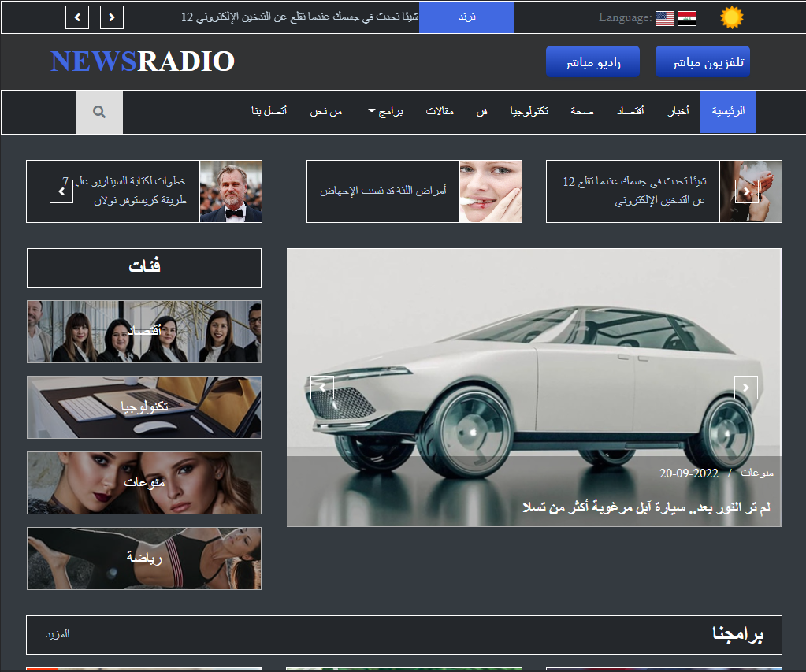
Task: Navigate to مقالات articles page
Action: (x=440, y=112)
